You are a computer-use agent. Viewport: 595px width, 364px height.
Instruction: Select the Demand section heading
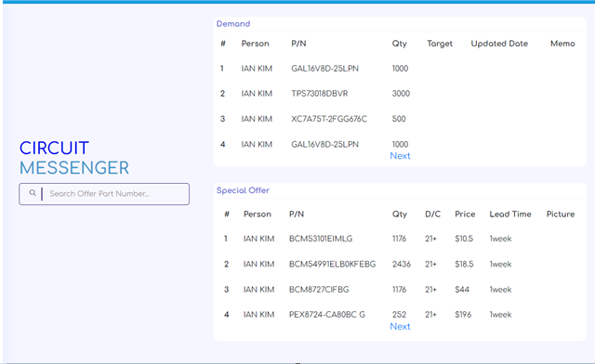233,24
